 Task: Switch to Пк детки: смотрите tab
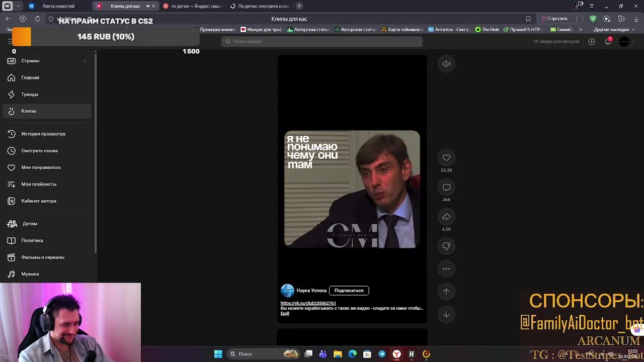coord(260,6)
